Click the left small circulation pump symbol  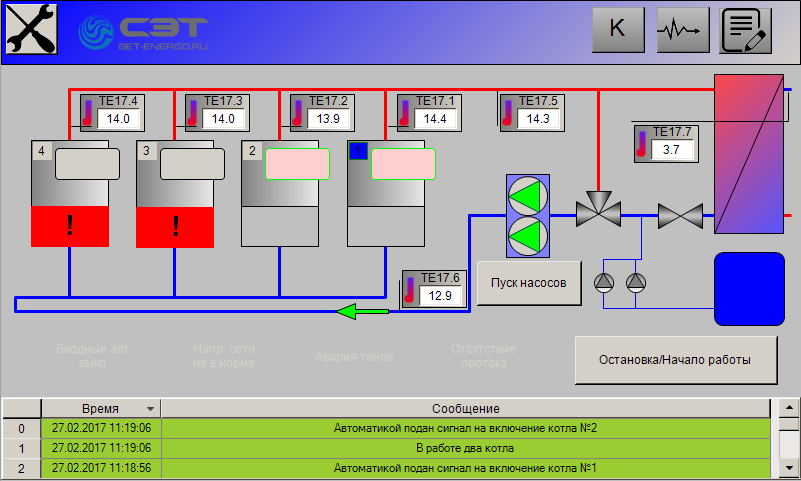(604, 282)
